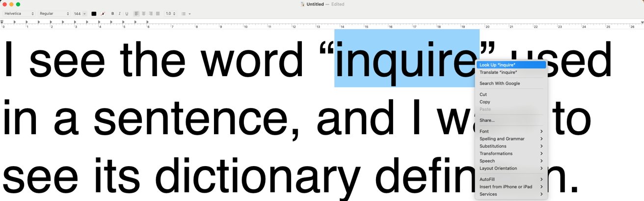Justify the text alignment

coord(158,14)
